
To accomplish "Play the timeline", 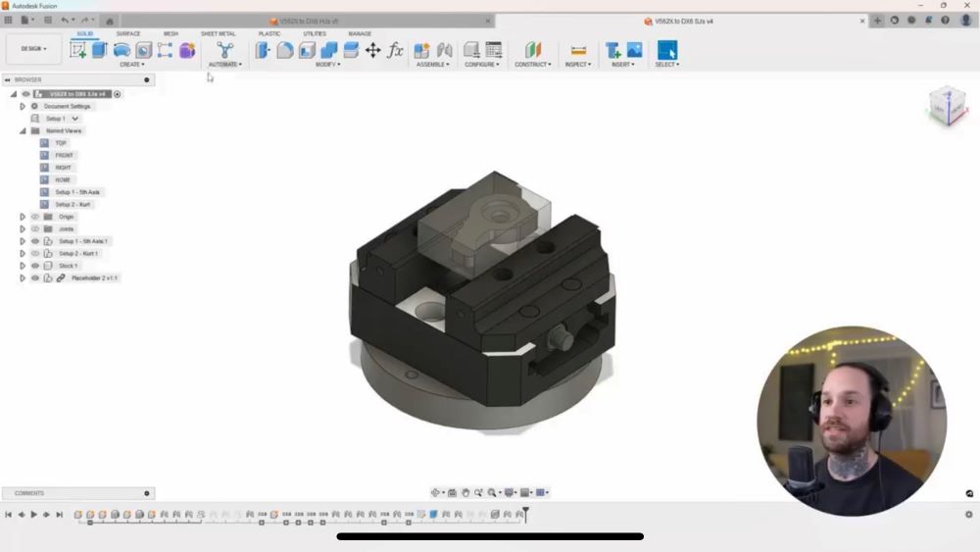I will point(33,515).
